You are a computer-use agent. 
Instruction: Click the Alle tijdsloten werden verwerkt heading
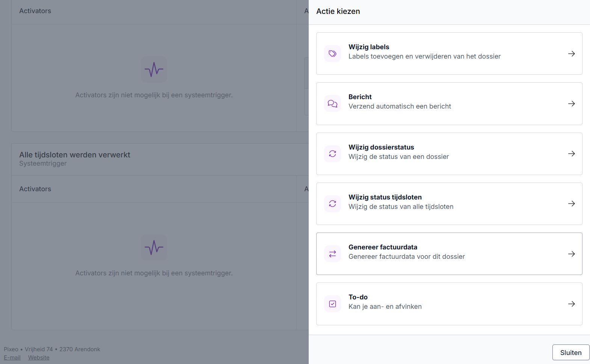coord(75,155)
